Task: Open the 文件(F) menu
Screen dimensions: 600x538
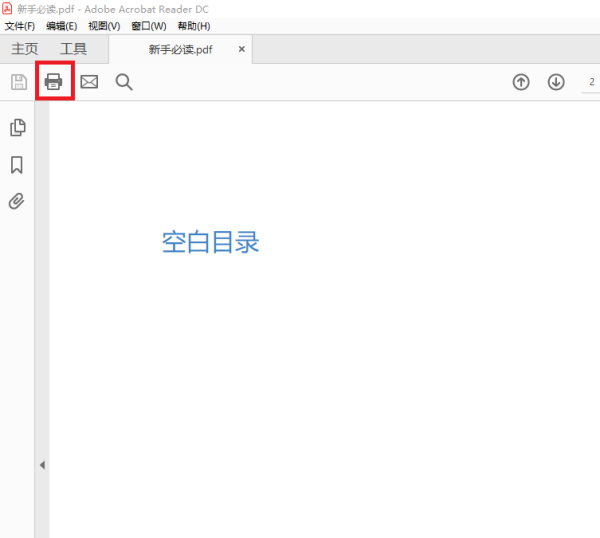Action: click(20, 26)
